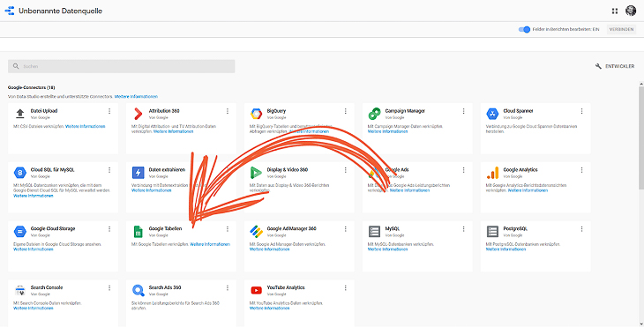
Task: Click the BigQuery connector icon
Action: tap(257, 114)
